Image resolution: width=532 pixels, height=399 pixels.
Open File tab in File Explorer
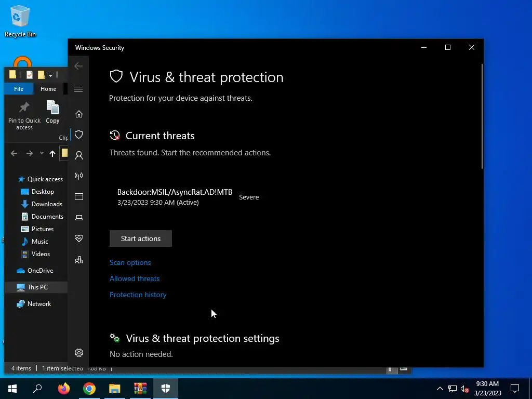[19, 88]
